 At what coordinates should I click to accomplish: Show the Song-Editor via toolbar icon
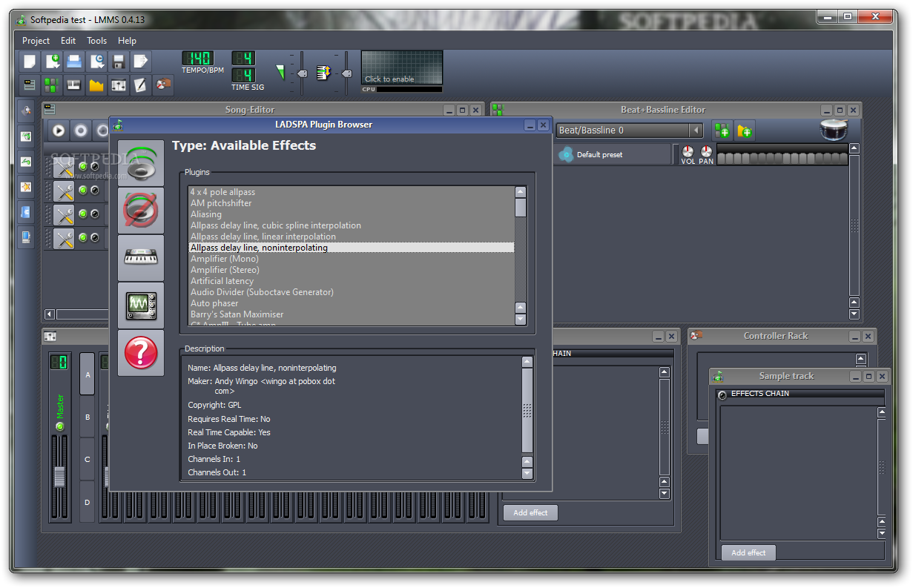30,85
